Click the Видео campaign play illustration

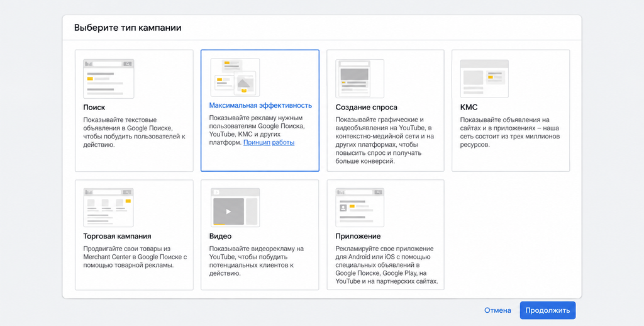coord(235,208)
